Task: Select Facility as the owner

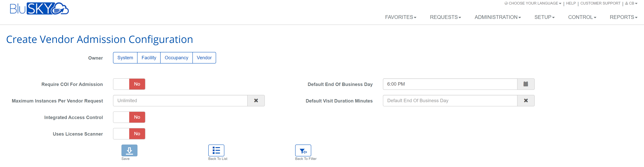Action: [x=149, y=58]
